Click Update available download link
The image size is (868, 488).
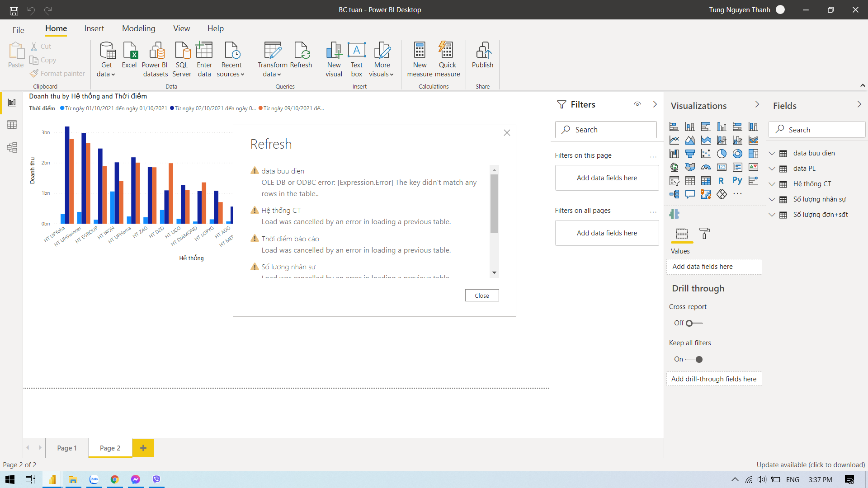coord(811,465)
